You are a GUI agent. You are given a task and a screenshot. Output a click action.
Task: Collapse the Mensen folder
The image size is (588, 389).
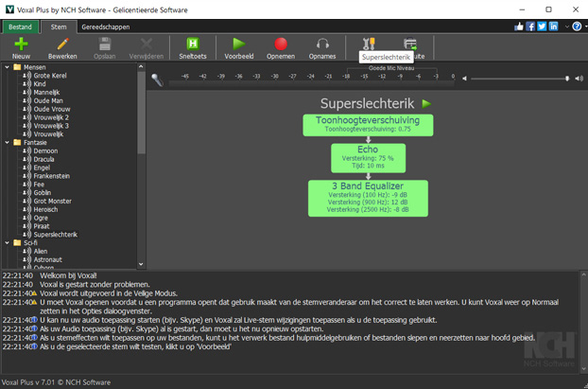click(7, 67)
